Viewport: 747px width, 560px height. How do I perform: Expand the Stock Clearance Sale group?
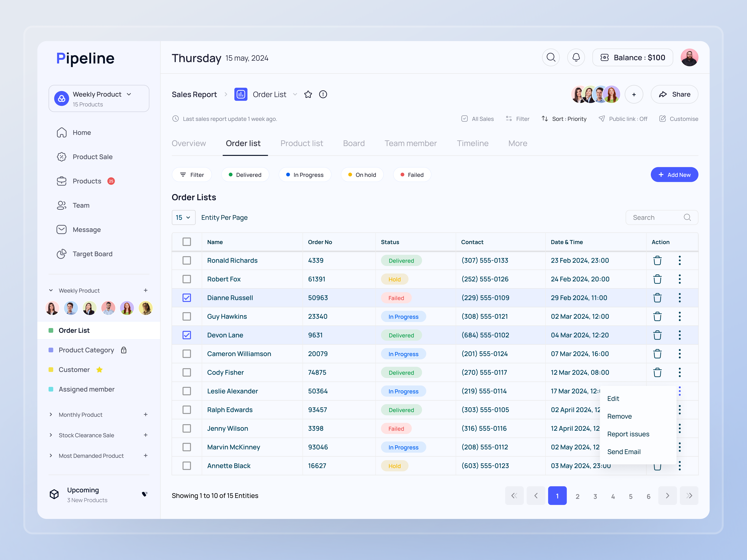point(51,435)
